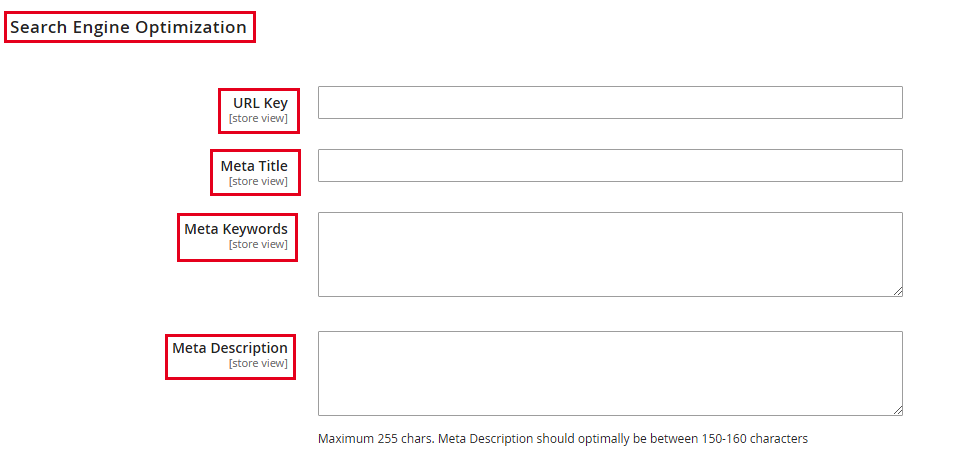The width and height of the screenshot is (975, 467).
Task: Click the 'URL Key' field label
Action: pyautogui.click(x=260, y=103)
